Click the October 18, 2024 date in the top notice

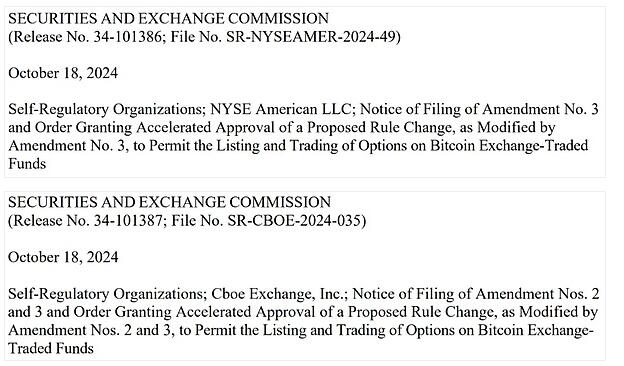(63, 74)
